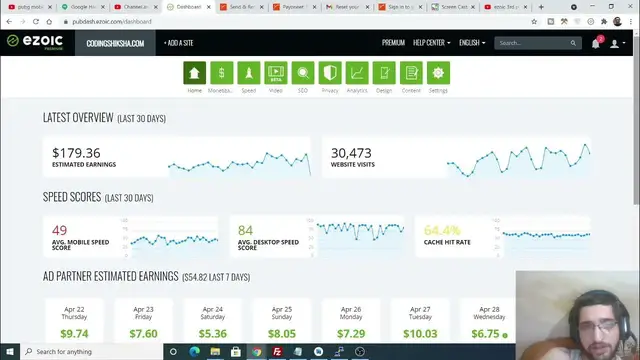Screen dimensions: 640x360
Task: Open the browser home page button
Action: (49, 22)
